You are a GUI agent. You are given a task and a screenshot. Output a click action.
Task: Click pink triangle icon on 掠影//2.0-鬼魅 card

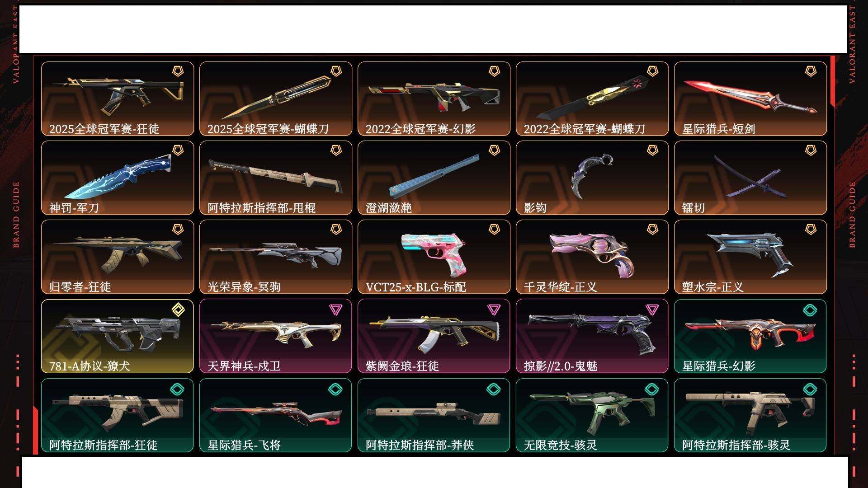tap(652, 310)
